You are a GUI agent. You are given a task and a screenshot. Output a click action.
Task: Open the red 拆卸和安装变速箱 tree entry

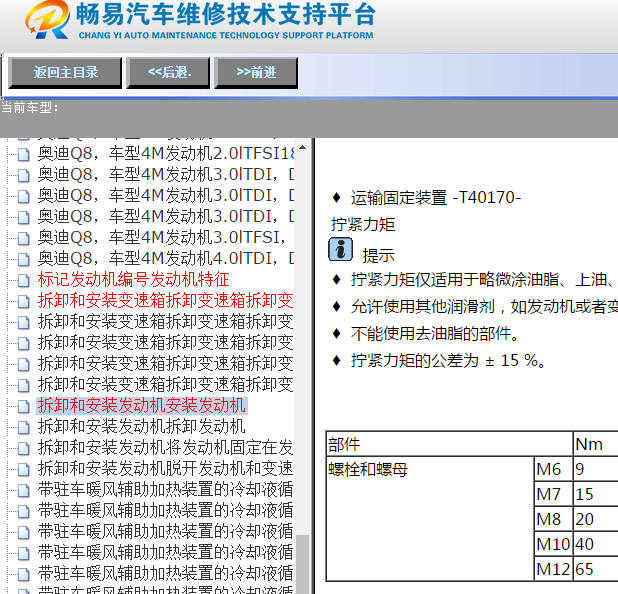[166, 301]
